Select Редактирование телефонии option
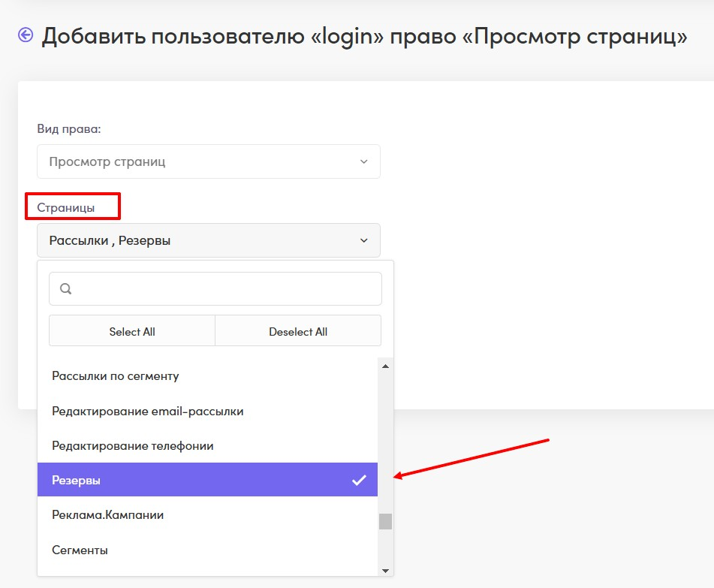 point(208,446)
